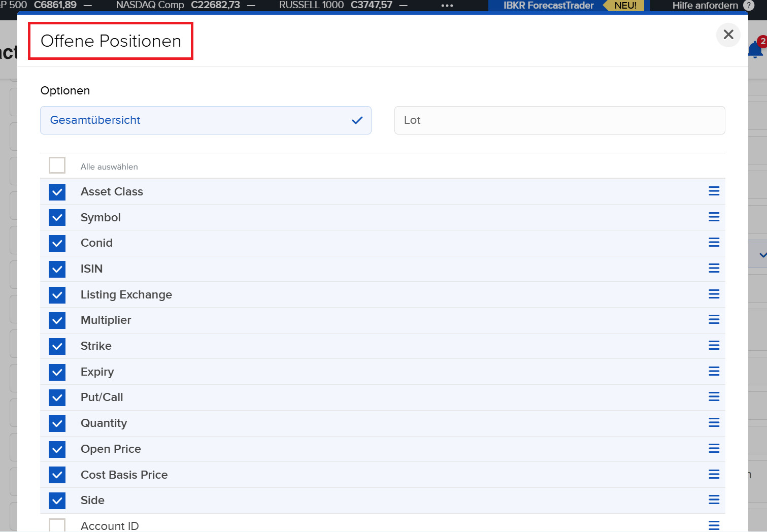Open IBKR ForecastTrader link
This screenshot has height=532, width=767.
click(x=548, y=6)
